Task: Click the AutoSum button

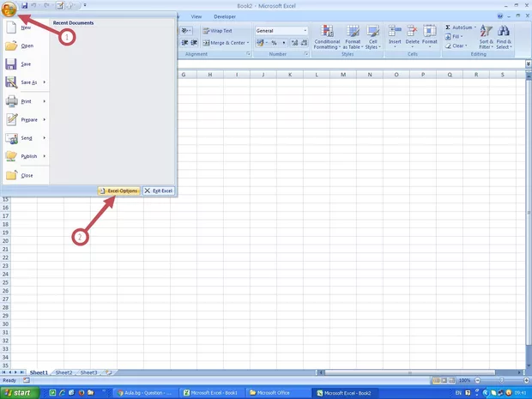Action: point(459,27)
